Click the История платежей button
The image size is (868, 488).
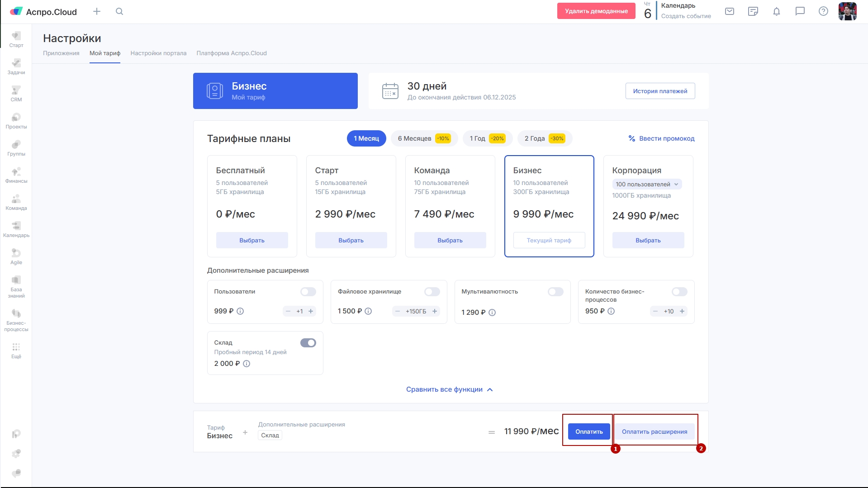[x=660, y=91]
